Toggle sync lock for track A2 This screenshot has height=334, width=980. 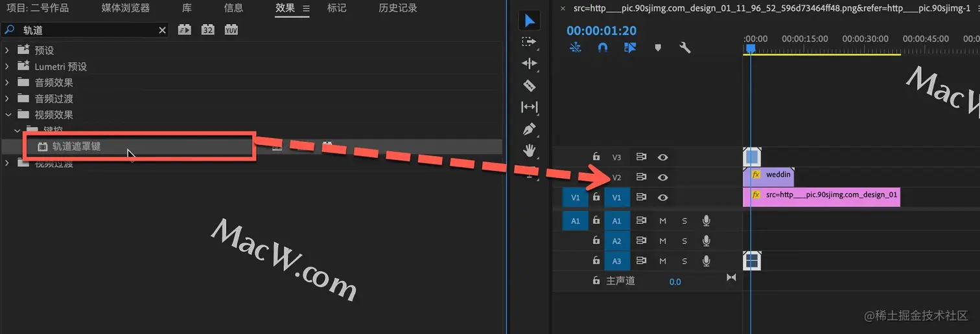(642, 241)
